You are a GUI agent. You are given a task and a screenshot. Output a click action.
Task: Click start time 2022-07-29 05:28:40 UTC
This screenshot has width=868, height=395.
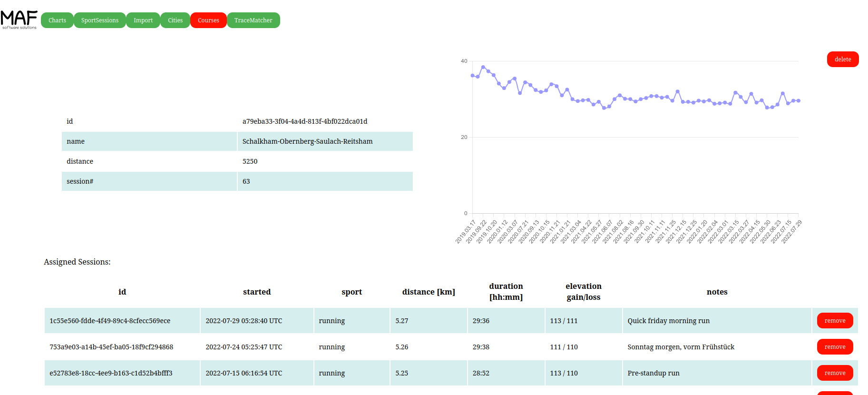coord(244,321)
